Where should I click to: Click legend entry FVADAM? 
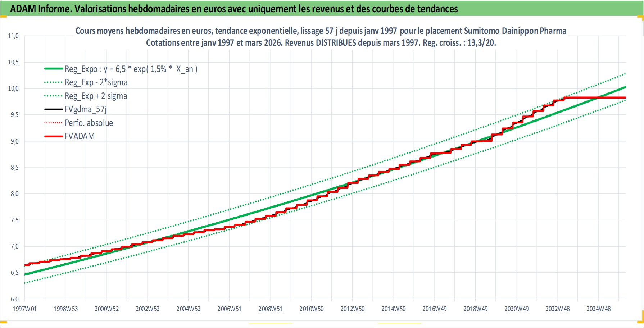click(80, 136)
